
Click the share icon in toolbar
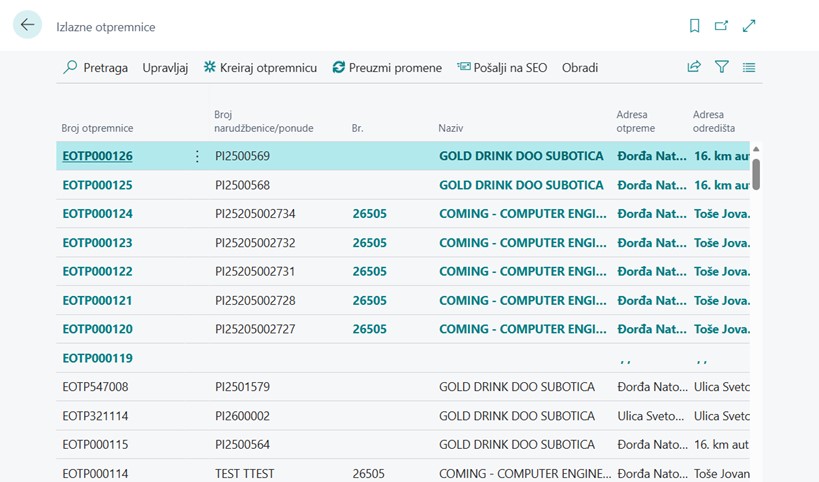pyautogui.click(x=694, y=67)
